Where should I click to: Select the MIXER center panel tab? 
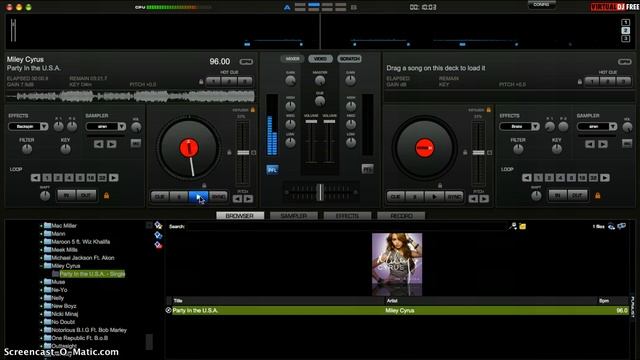(292, 59)
